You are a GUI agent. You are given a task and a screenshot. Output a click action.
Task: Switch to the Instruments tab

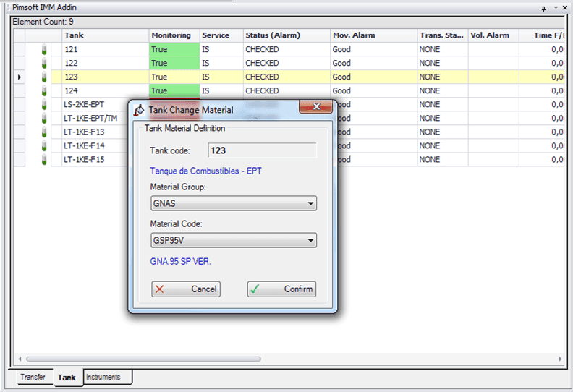click(x=103, y=377)
